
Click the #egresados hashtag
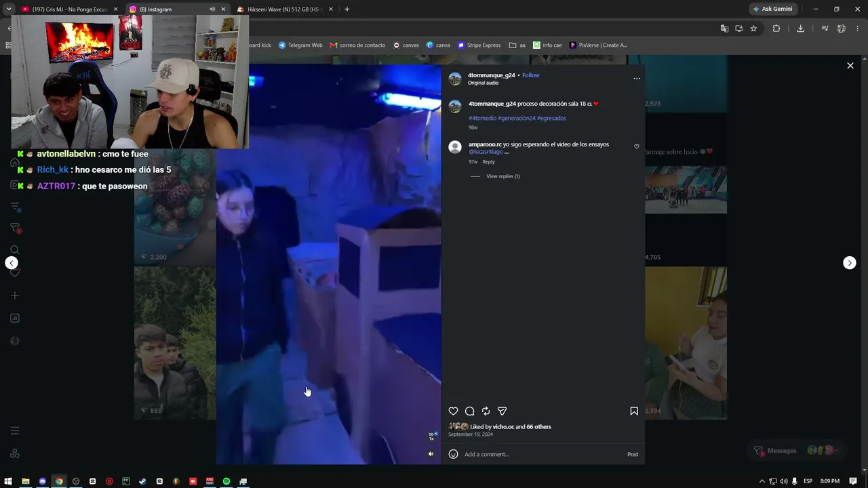click(551, 118)
